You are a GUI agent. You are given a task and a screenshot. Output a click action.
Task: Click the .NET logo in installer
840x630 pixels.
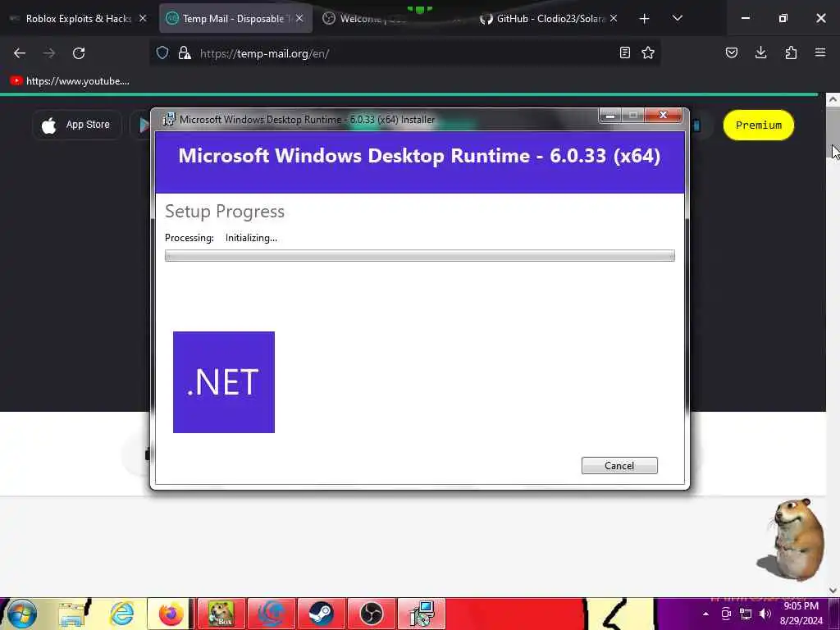pos(224,382)
